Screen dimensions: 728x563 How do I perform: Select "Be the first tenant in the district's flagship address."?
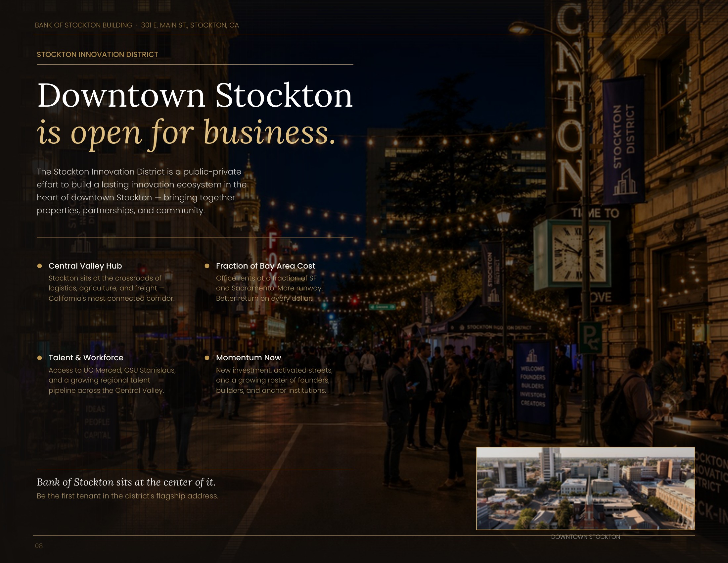[x=127, y=496]
